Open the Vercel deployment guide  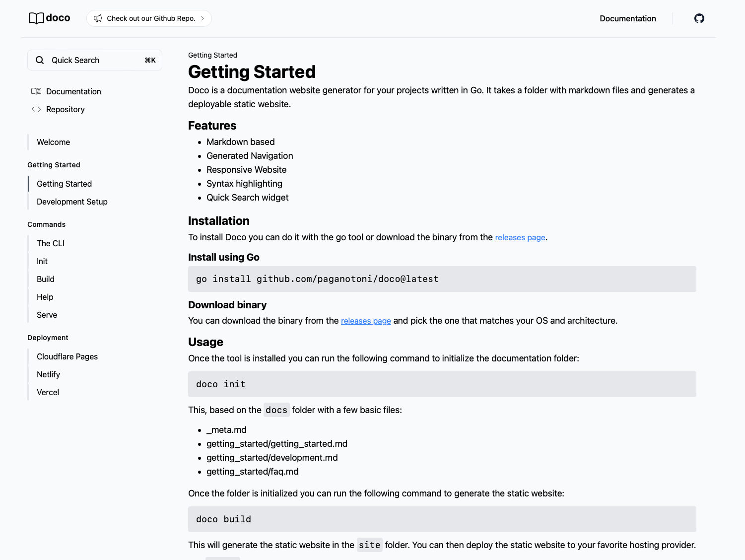(x=48, y=392)
